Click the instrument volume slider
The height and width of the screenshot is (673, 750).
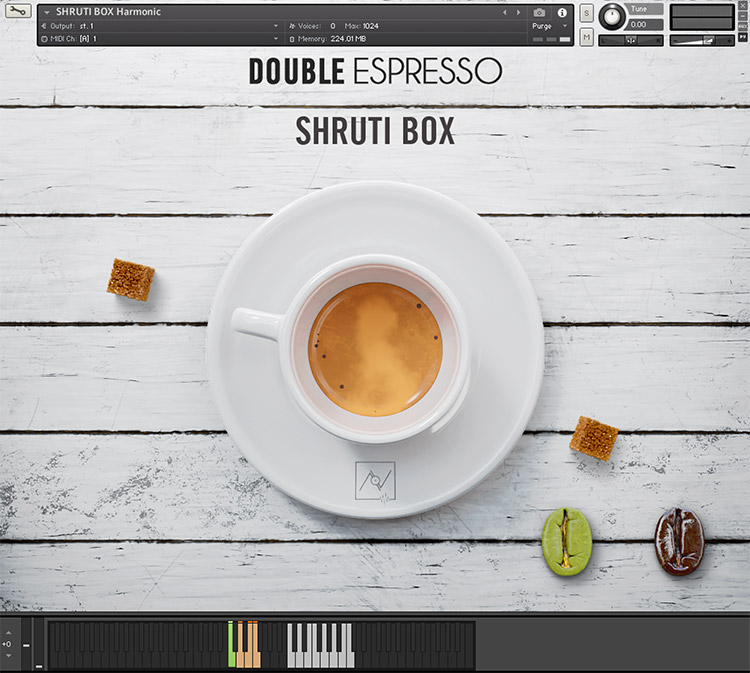click(x=702, y=41)
